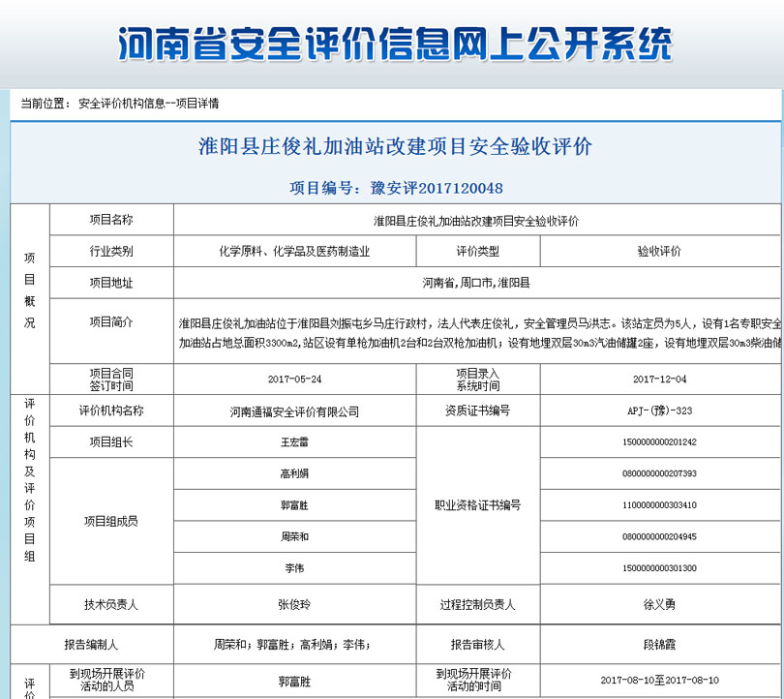
Task: Click the certificate number 0800000000207393
Action: pos(659,473)
